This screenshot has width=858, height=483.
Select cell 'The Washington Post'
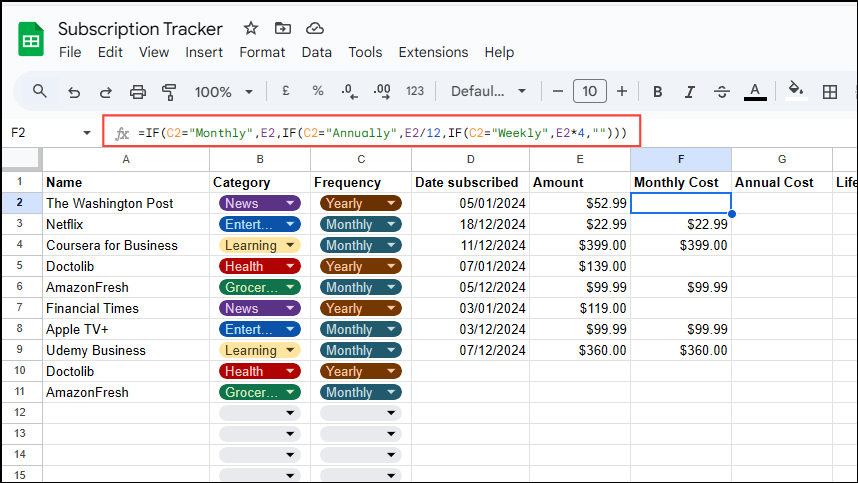[x=126, y=203]
